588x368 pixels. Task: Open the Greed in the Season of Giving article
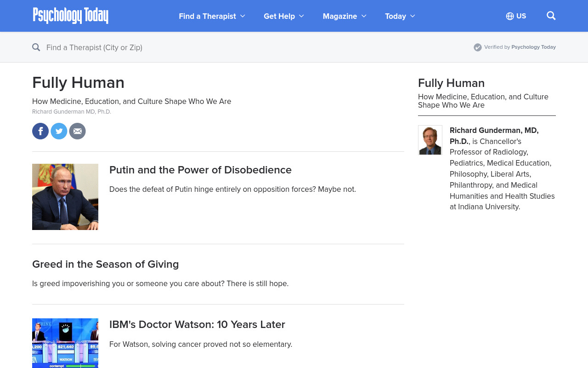click(x=106, y=264)
